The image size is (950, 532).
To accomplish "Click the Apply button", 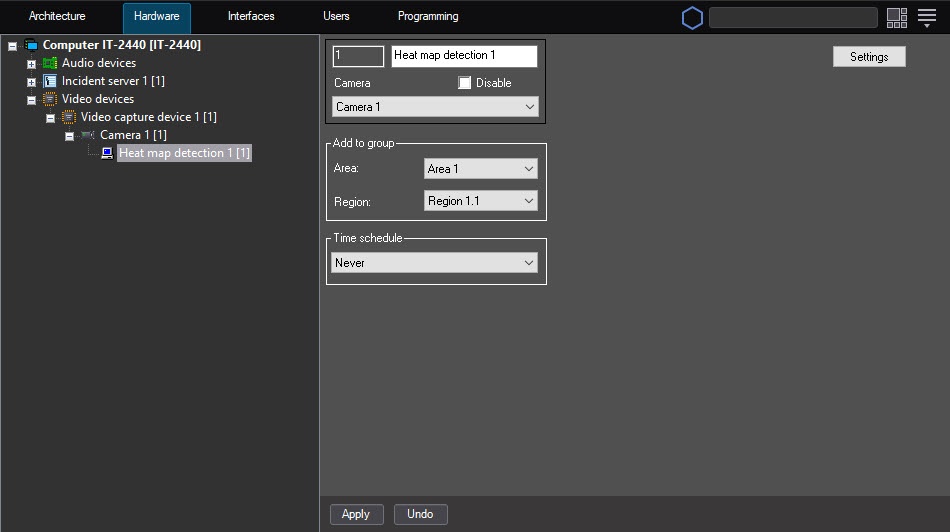I will [356, 514].
